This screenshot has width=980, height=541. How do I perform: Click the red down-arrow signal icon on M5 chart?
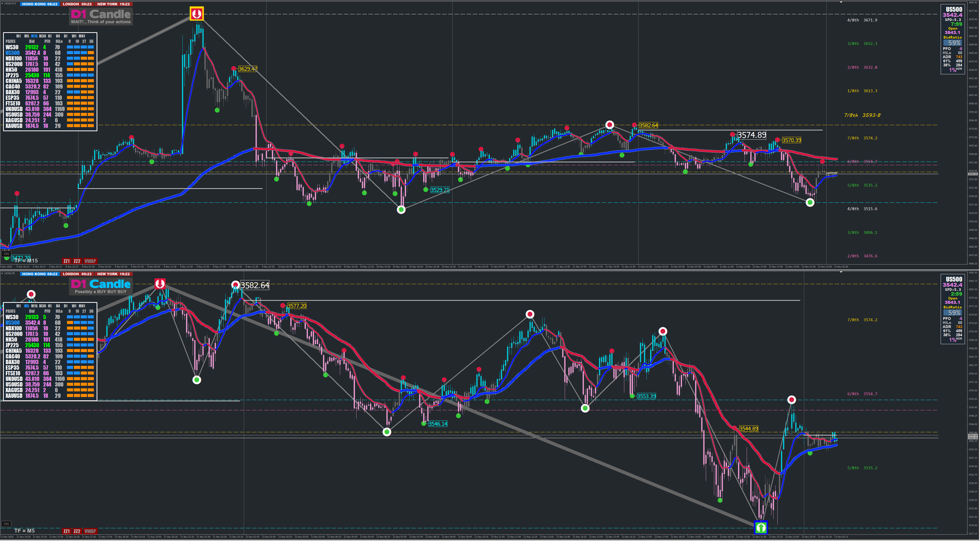point(160,284)
